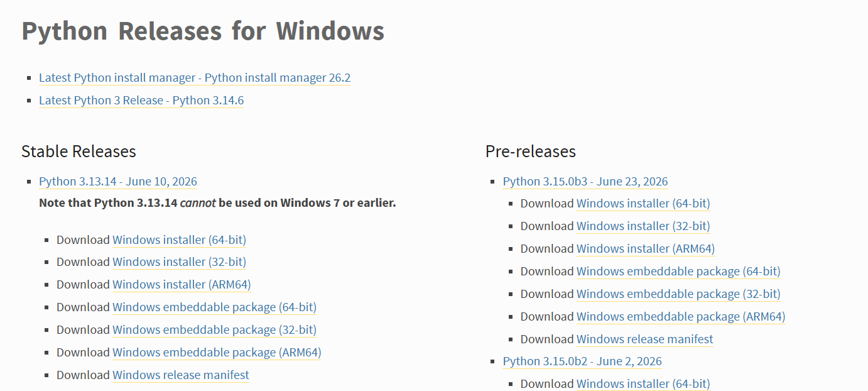Click the Pre-releases heading
Viewport: 868px width, 391px height.
tap(531, 151)
